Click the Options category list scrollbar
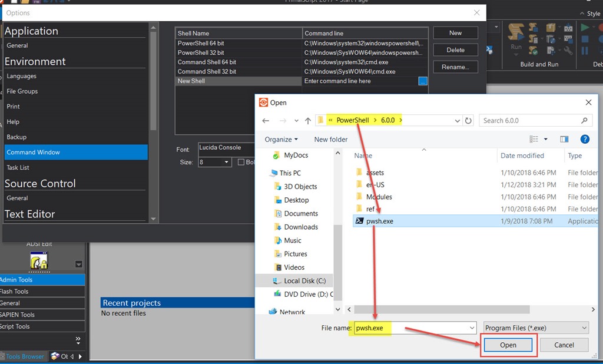This screenshot has width=603, height=364. (x=153, y=81)
